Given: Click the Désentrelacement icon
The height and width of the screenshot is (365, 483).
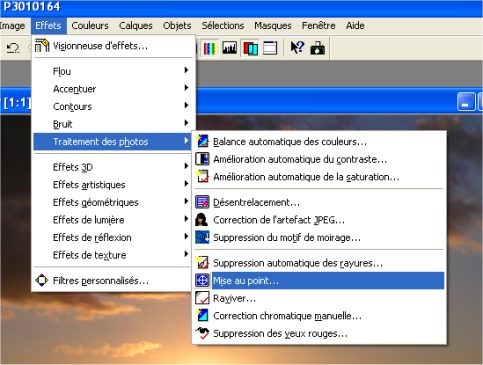Looking at the screenshot, I should pos(202,202).
